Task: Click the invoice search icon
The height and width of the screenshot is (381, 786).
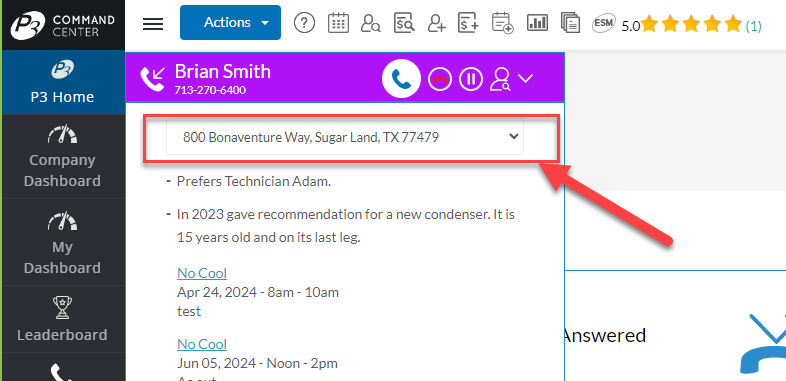Action: click(404, 23)
